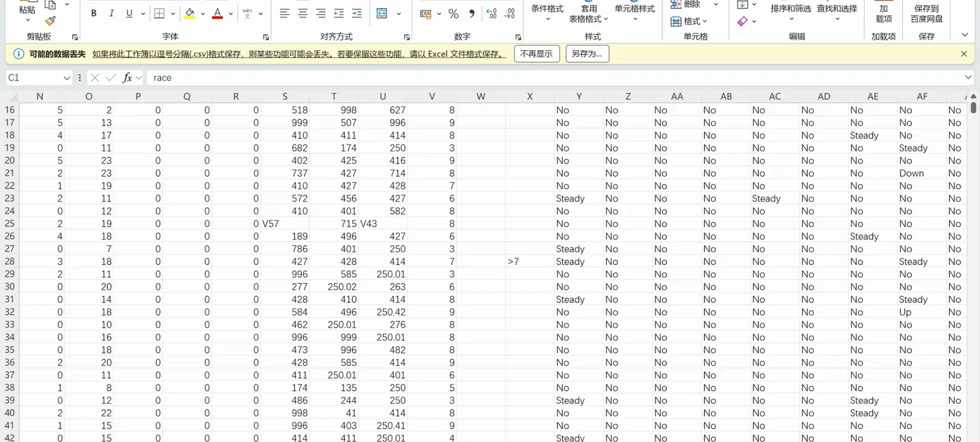
Task: Open the 格式 cells menu
Action: coord(689,21)
